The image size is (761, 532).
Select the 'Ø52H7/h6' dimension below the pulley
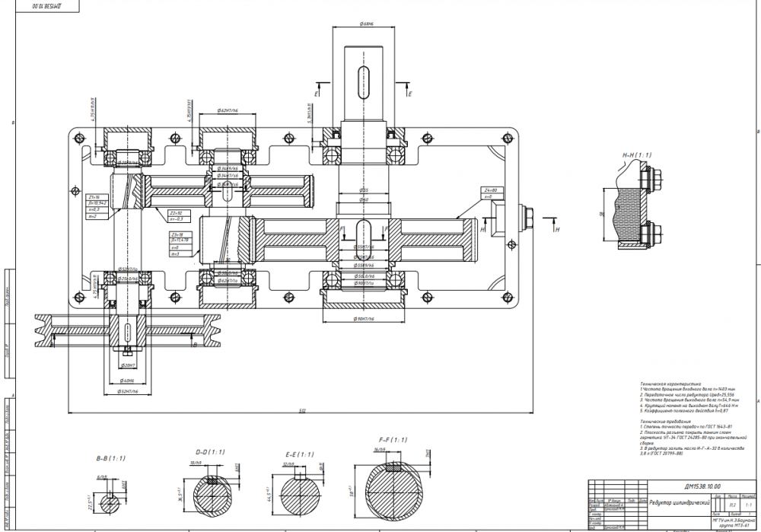pos(128,391)
